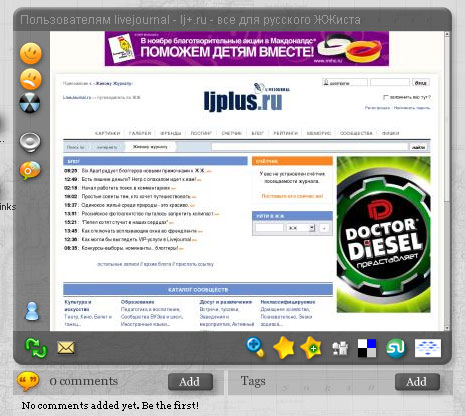This screenshot has height=416, width=465.
Task: Click Add button next to Tags
Action: [x=417, y=382]
